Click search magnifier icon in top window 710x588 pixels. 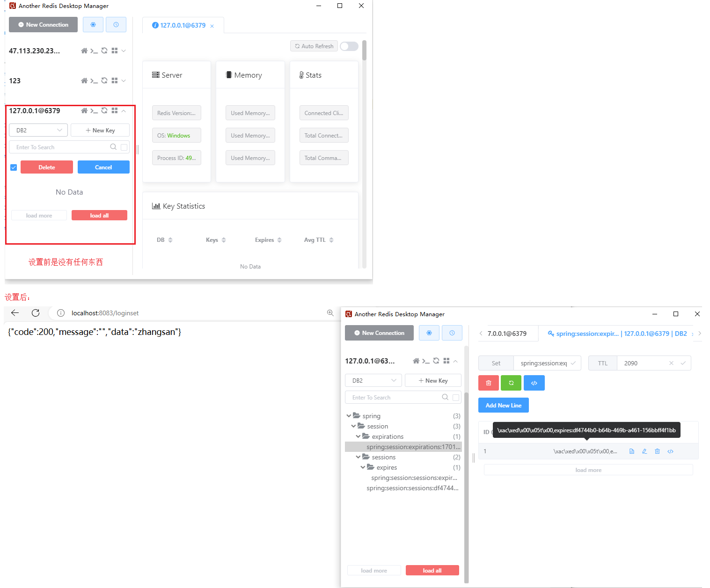pos(113,147)
